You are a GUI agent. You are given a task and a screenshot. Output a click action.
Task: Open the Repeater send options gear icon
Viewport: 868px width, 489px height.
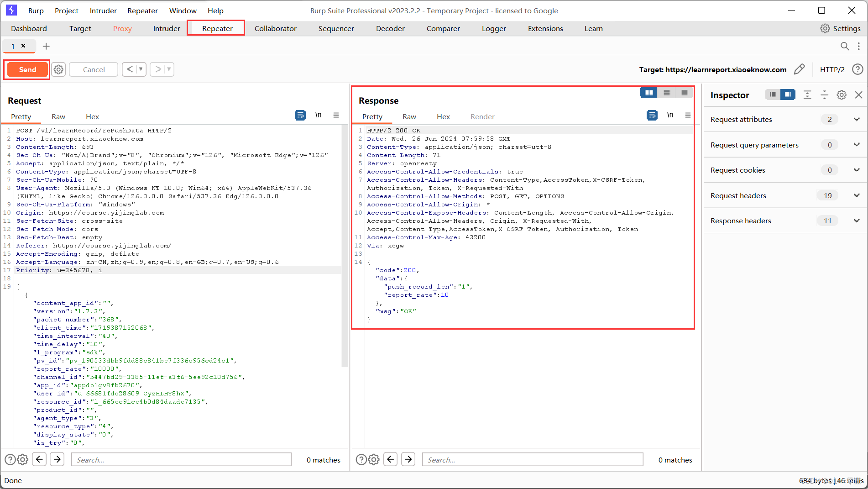[58, 69]
